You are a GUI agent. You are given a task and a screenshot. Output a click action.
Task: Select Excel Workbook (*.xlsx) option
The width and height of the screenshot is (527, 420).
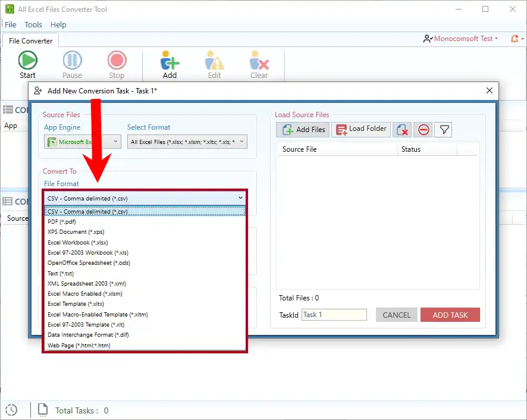coord(145,243)
